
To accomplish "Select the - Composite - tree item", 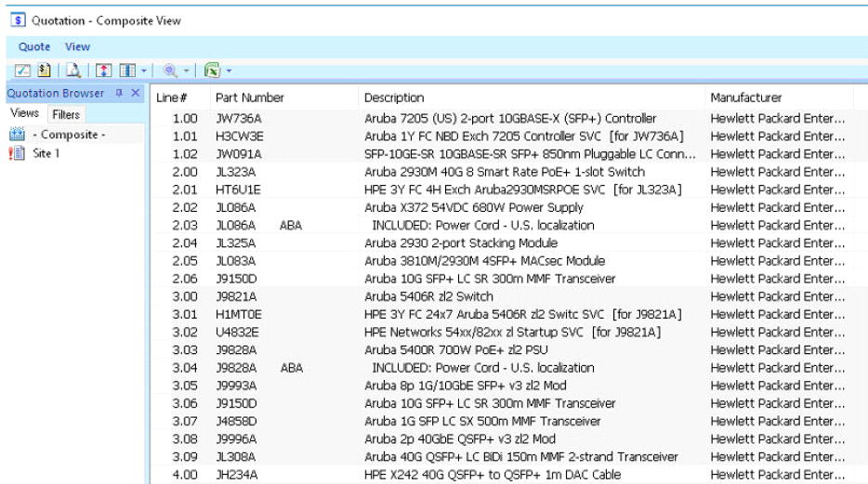I will [x=69, y=135].
